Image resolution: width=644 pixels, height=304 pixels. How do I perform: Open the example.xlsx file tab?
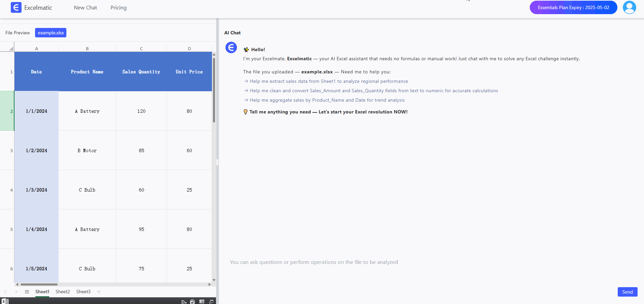(51, 33)
